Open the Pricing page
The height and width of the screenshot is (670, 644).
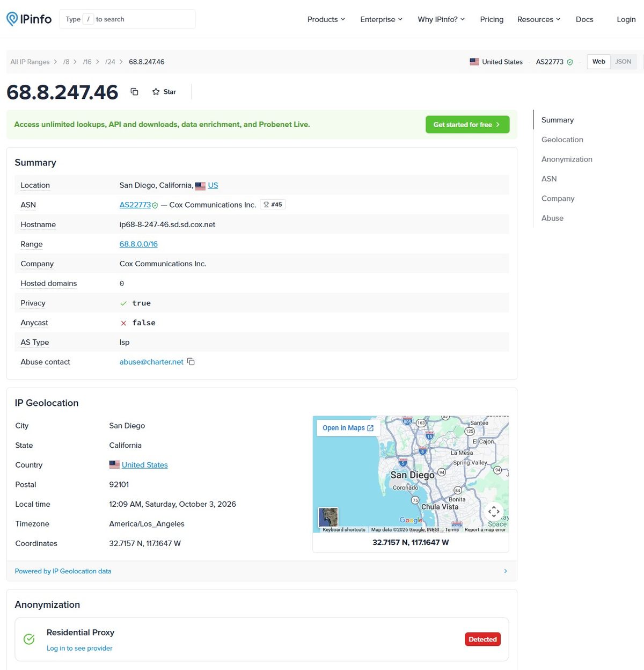click(492, 19)
